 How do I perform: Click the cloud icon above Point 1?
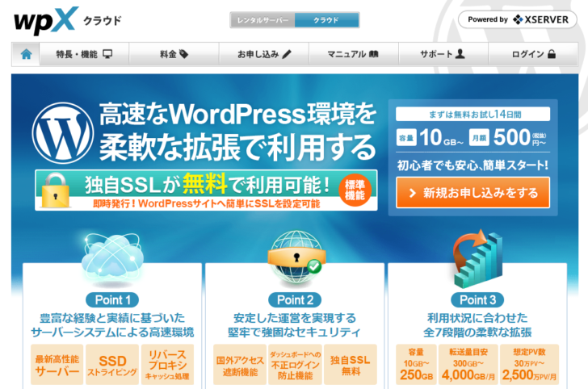[x=112, y=258]
